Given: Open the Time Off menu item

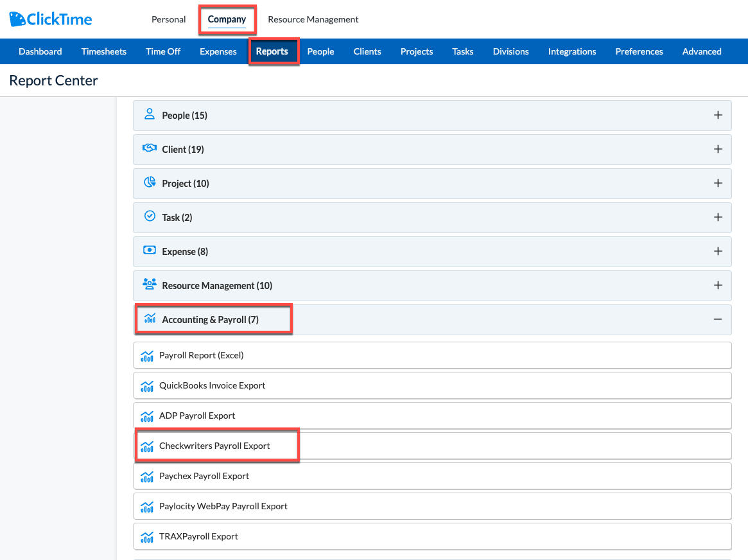Looking at the screenshot, I should 162,51.
